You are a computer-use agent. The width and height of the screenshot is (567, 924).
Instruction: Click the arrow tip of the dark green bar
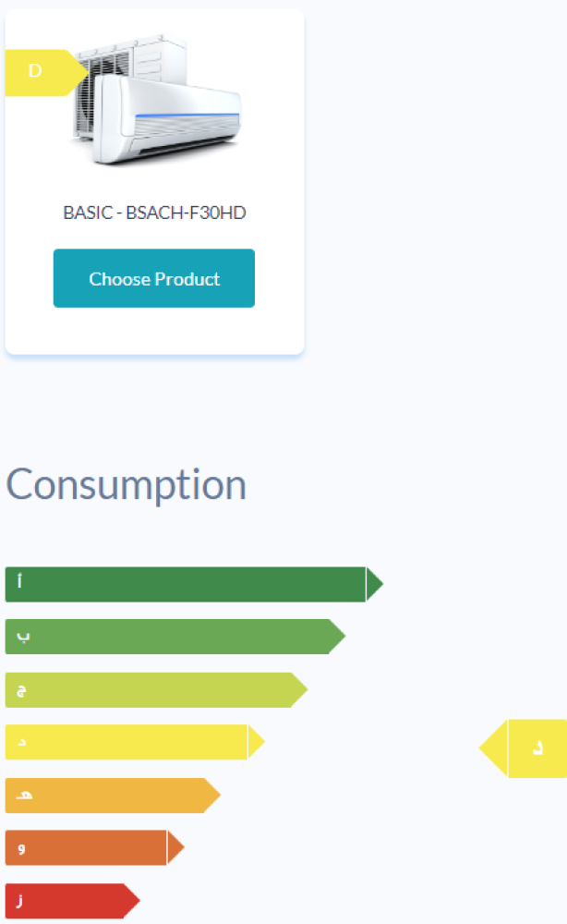coord(374,584)
